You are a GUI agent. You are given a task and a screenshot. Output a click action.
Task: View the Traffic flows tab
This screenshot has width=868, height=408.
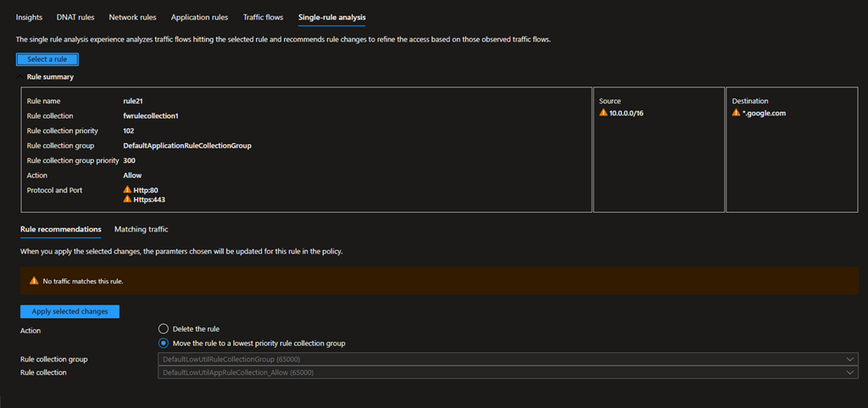263,17
